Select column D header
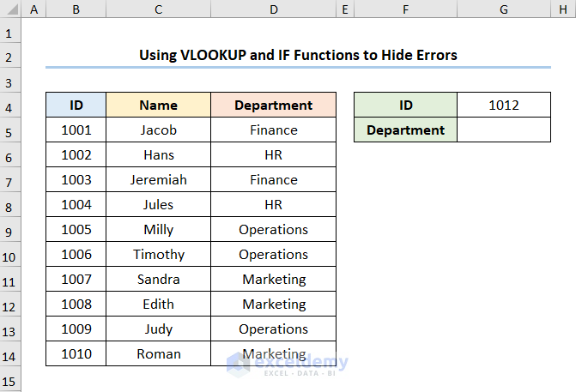The image size is (576, 392). click(x=273, y=9)
